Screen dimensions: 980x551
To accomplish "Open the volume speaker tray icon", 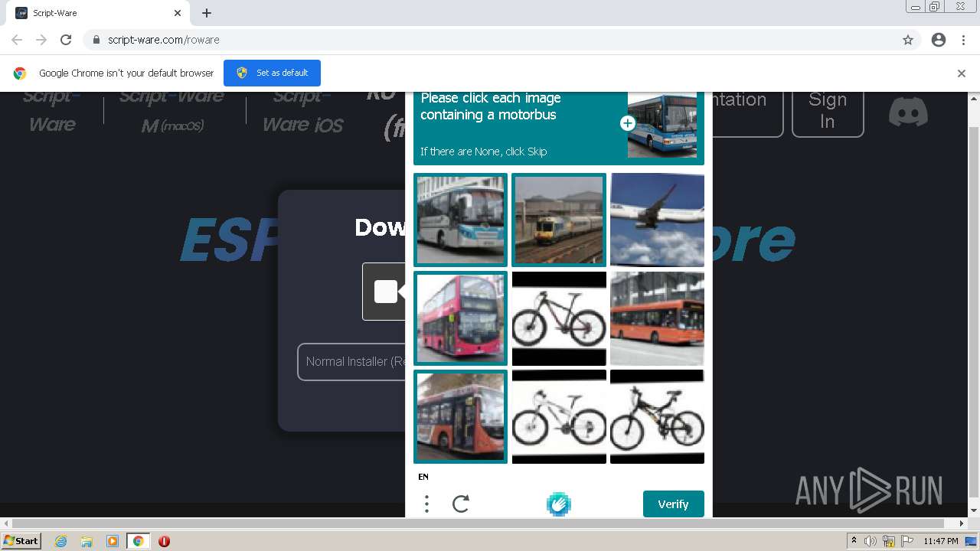I will tap(871, 541).
